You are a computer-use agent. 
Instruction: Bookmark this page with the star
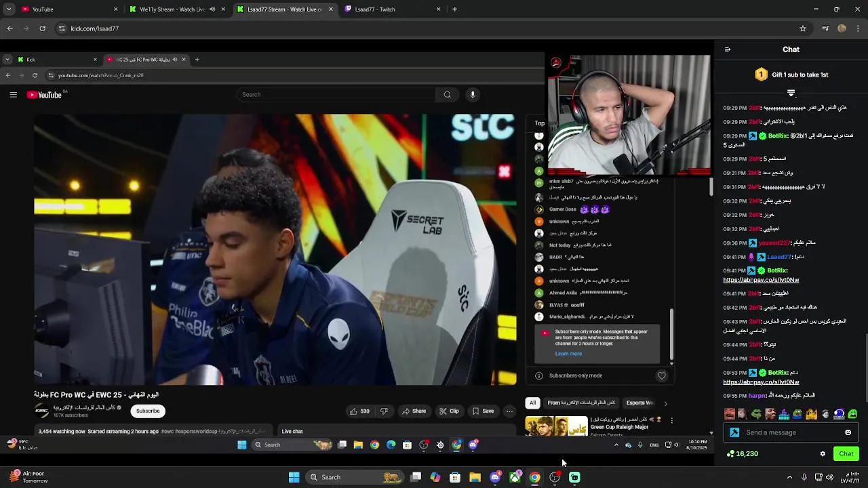[x=803, y=28]
